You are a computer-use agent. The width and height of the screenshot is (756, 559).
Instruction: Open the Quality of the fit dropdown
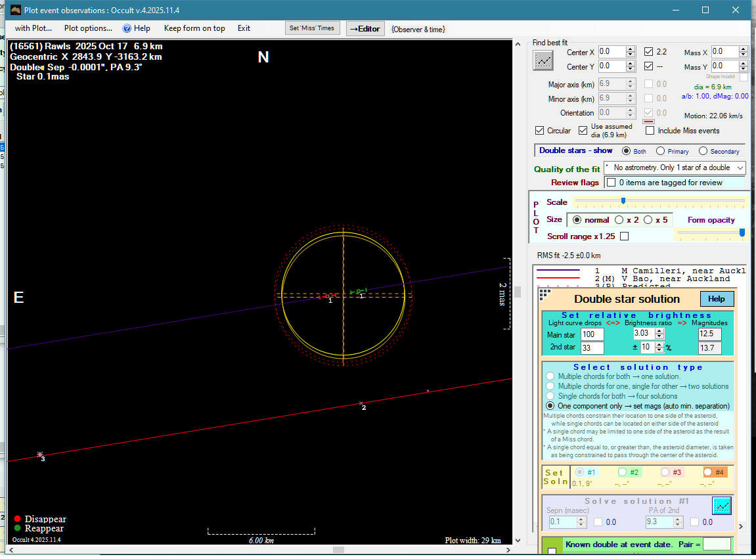(x=740, y=168)
